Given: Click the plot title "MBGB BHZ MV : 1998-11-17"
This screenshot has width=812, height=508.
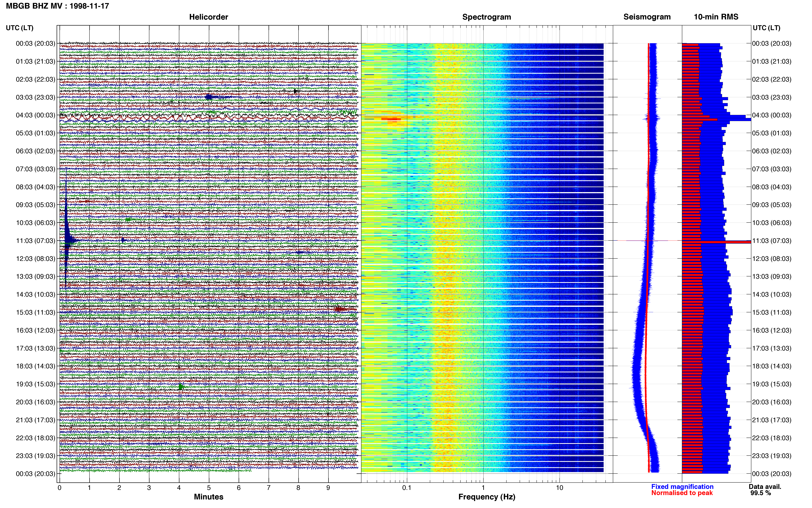Looking at the screenshot, I should (x=57, y=6).
